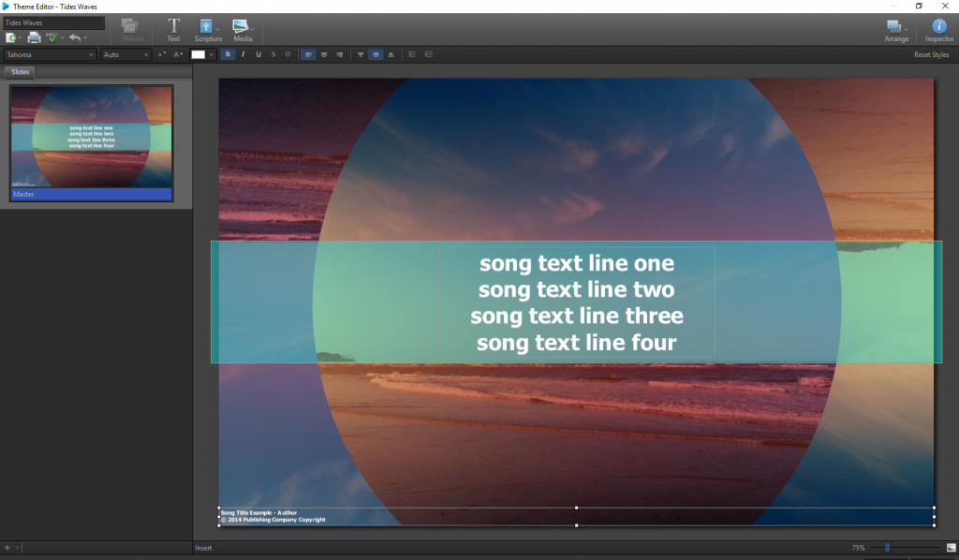This screenshot has width=959, height=560.
Task: Click Reset Styles
Action: click(x=932, y=54)
